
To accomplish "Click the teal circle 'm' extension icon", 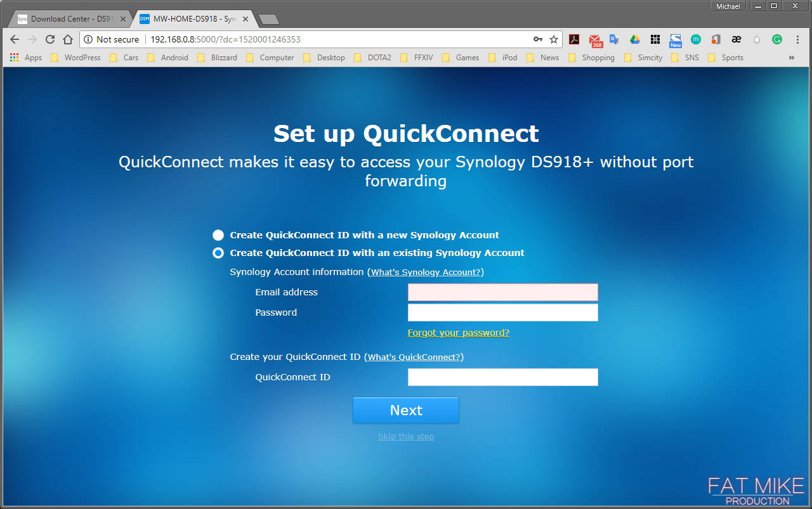I will (696, 39).
